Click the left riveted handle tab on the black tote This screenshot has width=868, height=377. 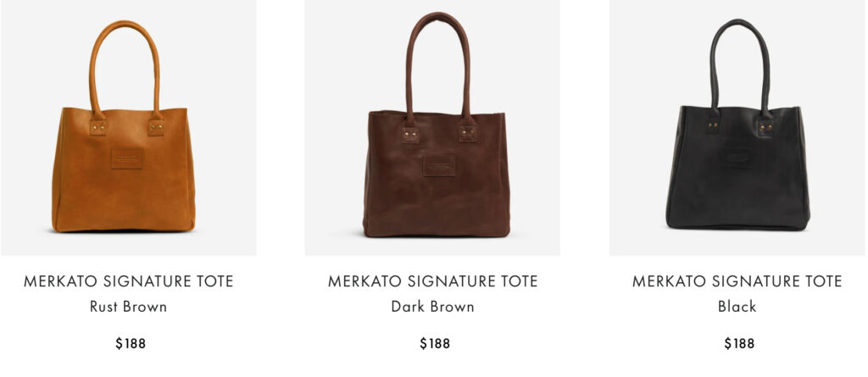714,126
